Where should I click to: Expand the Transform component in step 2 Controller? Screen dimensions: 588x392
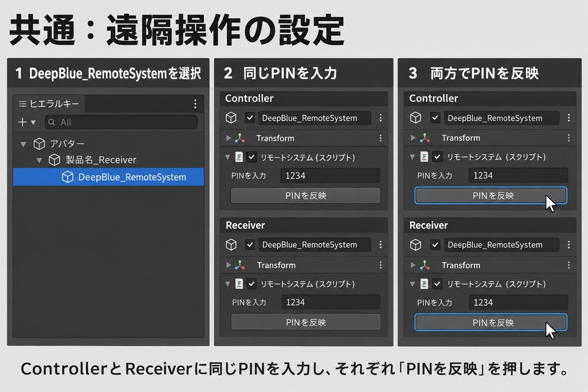229,138
